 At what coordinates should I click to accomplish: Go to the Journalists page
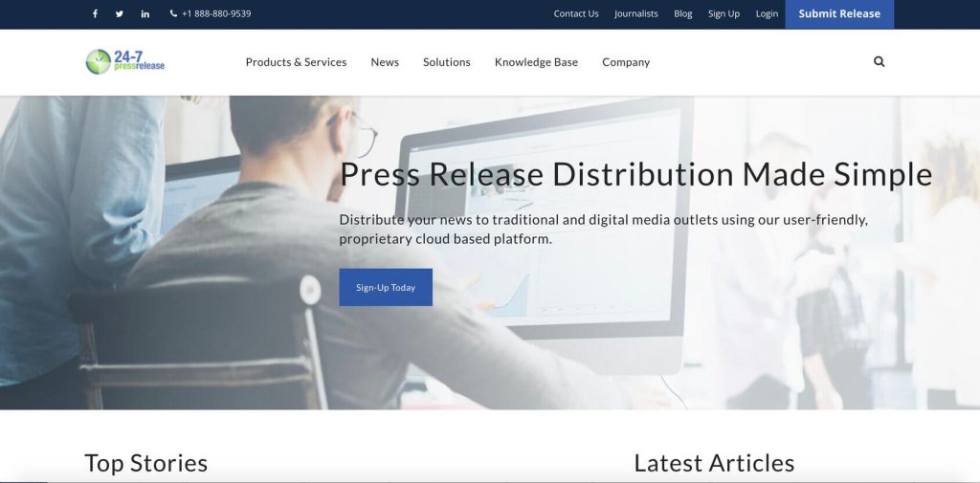pyautogui.click(x=635, y=13)
